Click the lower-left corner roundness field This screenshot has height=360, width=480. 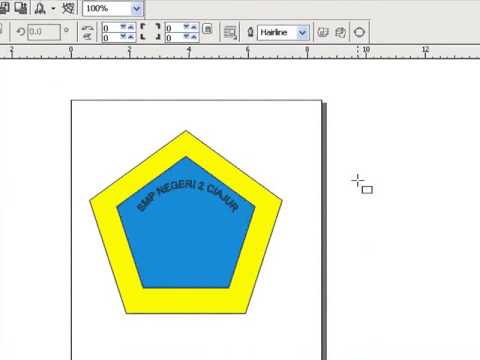[x=111, y=37]
